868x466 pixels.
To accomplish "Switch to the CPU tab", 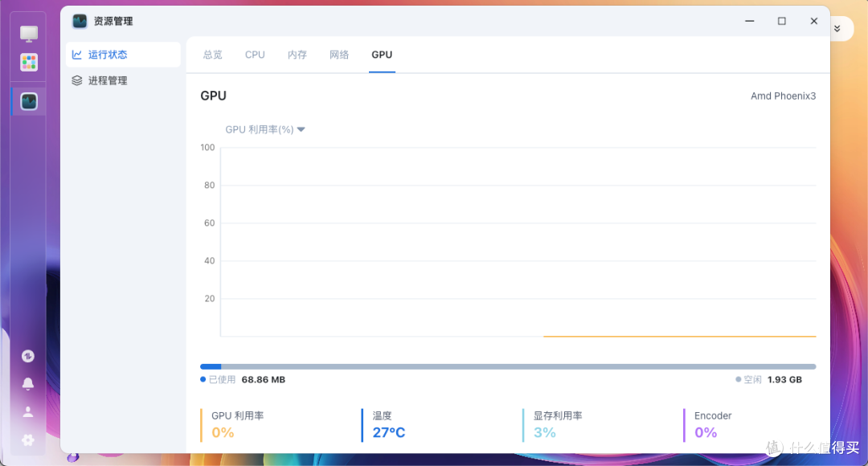I will [255, 55].
